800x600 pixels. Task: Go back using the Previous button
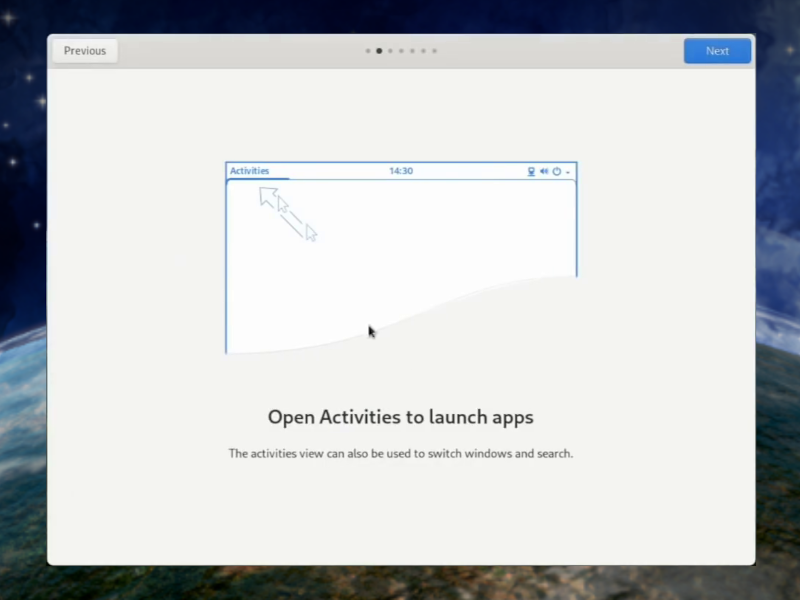[x=84, y=50]
